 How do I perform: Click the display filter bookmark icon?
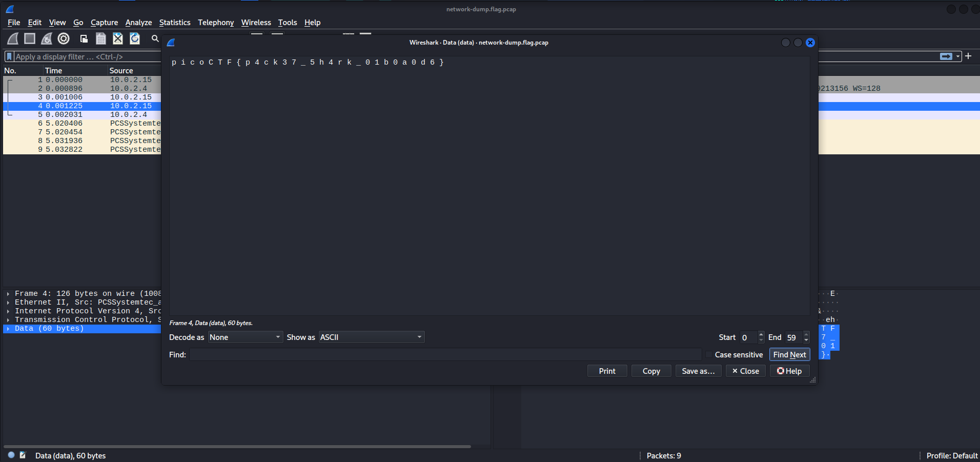click(x=9, y=56)
